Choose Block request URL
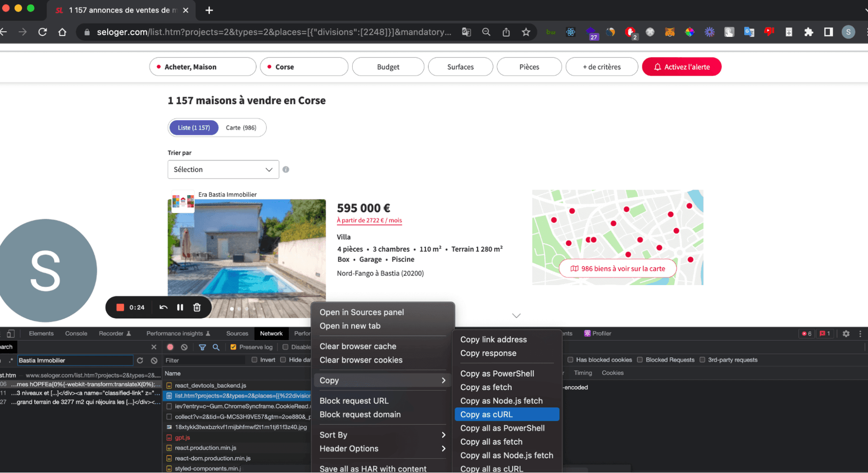 (383, 401)
